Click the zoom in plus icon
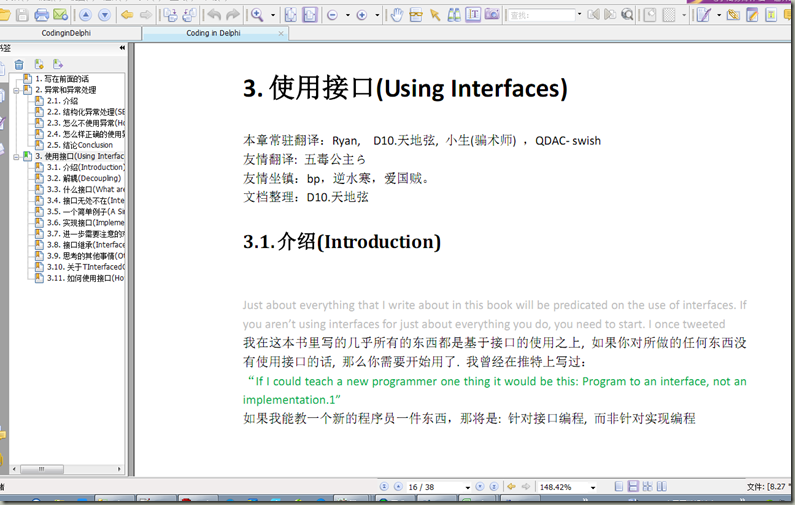Image resolution: width=795 pixels, height=505 pixels. [362, 16]
